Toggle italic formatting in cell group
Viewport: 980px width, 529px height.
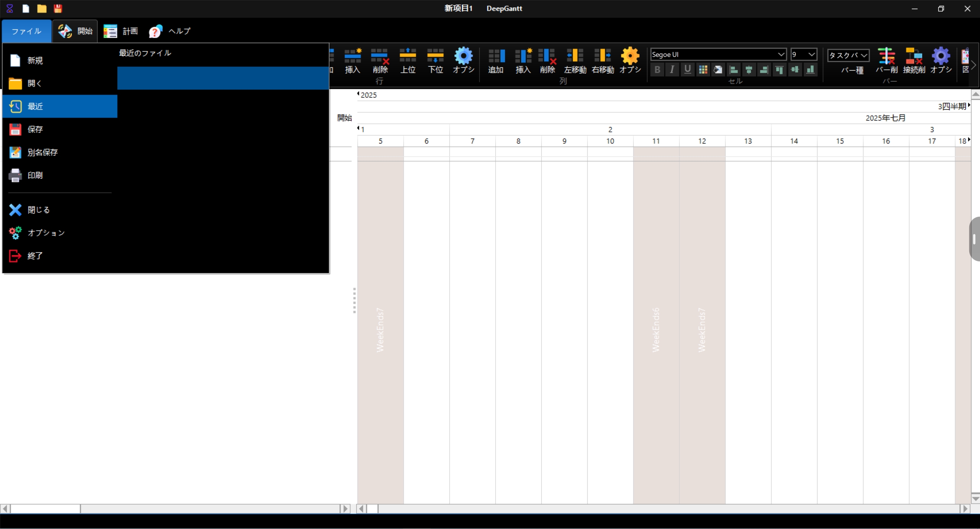click(x=672, y=70)
